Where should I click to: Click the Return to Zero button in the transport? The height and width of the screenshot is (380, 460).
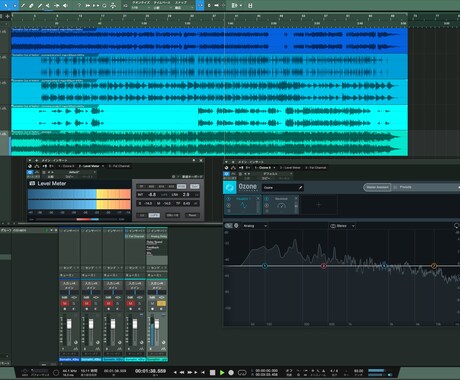(x=203, y=372)
